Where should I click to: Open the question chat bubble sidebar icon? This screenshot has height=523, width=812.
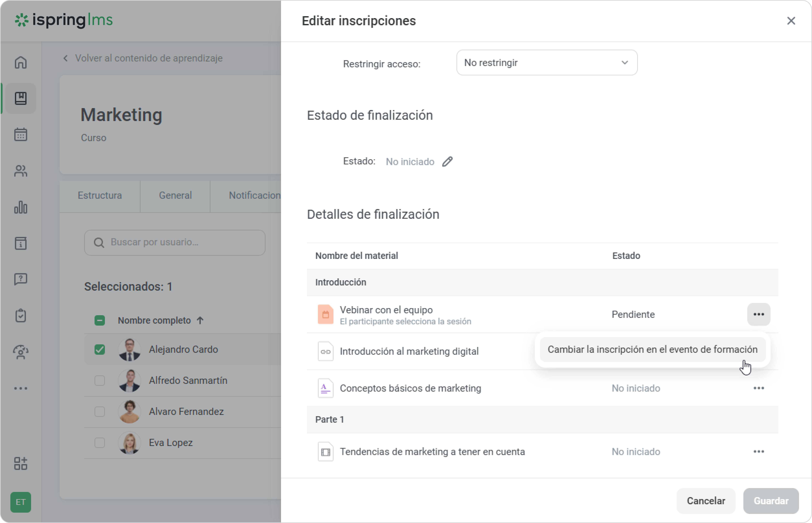21,279
